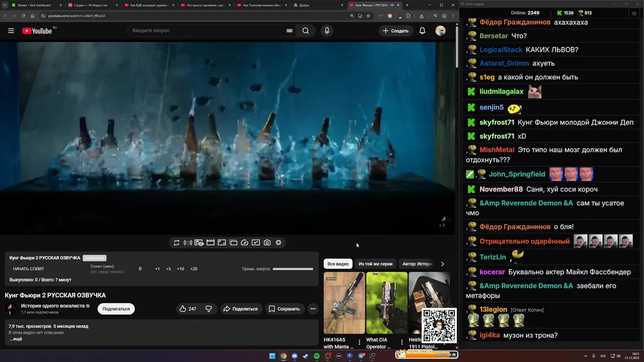Open video options for What CIA Operator card

pos(401,342)
